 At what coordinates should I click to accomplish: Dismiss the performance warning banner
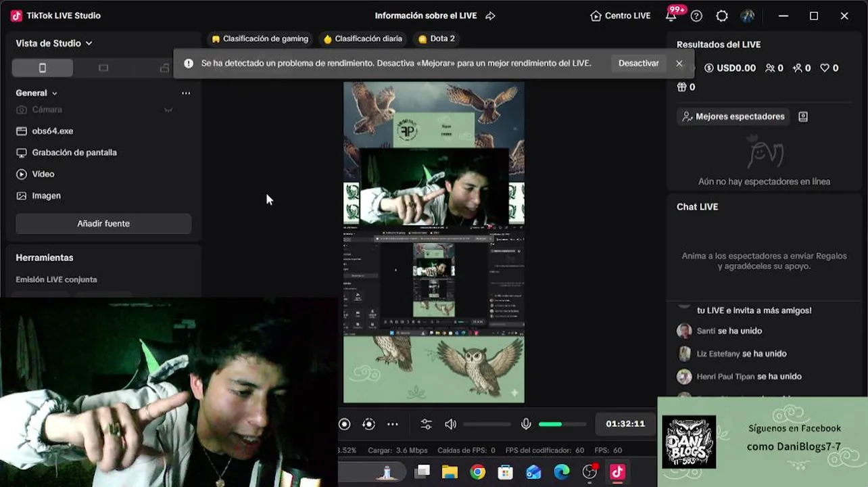[x=679, y=64]
